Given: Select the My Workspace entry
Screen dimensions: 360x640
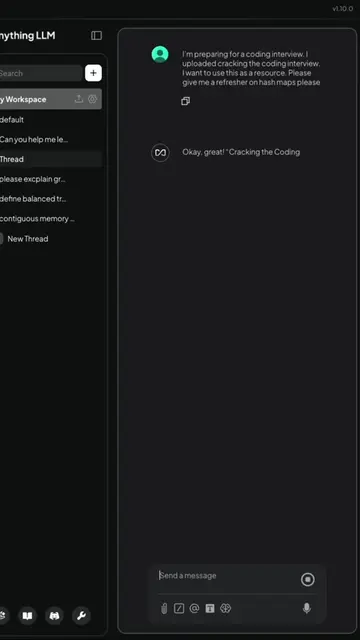Looking at the screenshot, I should 50,99.
